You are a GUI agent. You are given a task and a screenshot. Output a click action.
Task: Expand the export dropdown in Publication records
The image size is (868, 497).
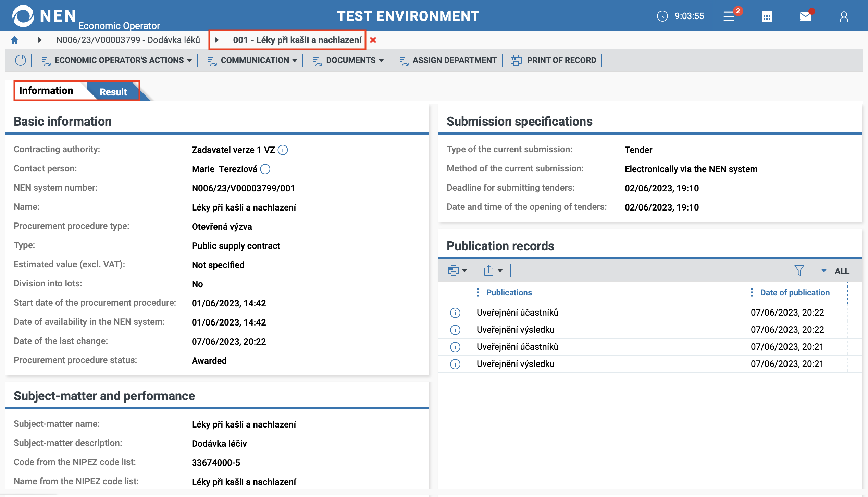[493, 270]
